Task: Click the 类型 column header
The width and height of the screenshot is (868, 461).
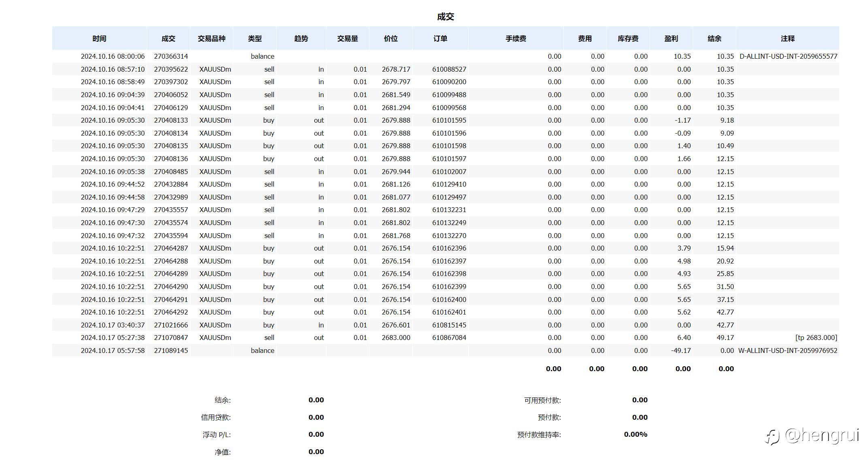Action: 255,38
